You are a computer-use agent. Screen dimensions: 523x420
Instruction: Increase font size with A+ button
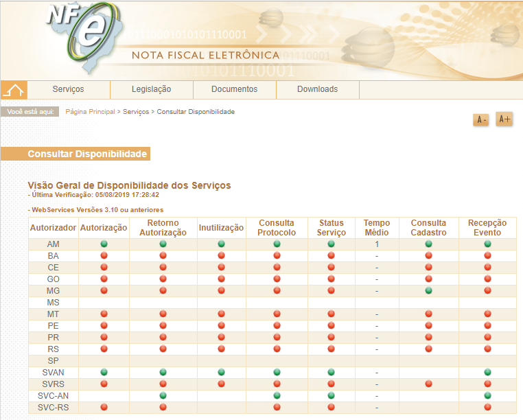click(504, 119)
